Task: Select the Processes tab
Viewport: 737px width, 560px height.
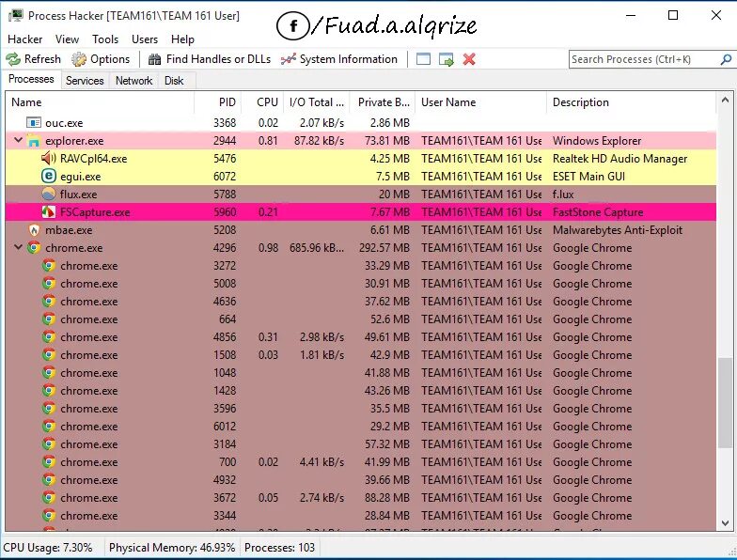Action: pyautogui.click(x=31, y=79)
